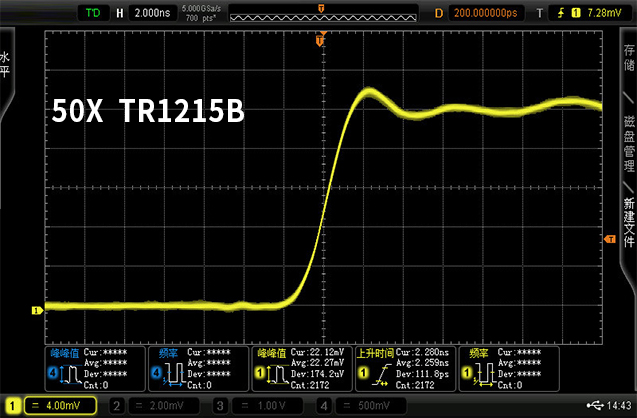Click the channel 1 ground reference marker
Image resolution: width=637 pixels, height=418 pixels.
(37, 310)
